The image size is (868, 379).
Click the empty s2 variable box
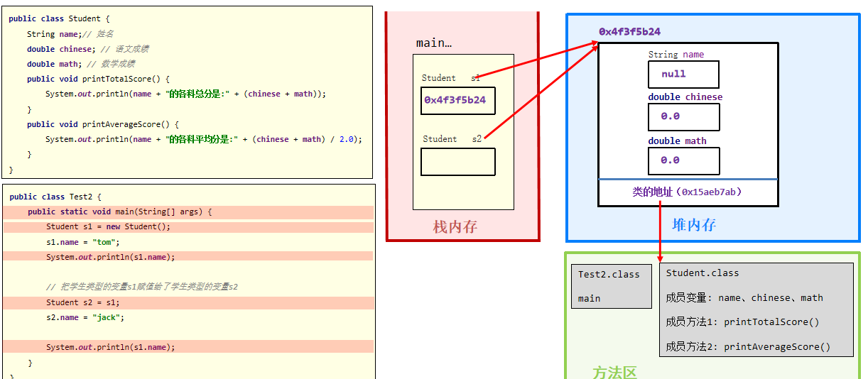(x=457, y=162)
